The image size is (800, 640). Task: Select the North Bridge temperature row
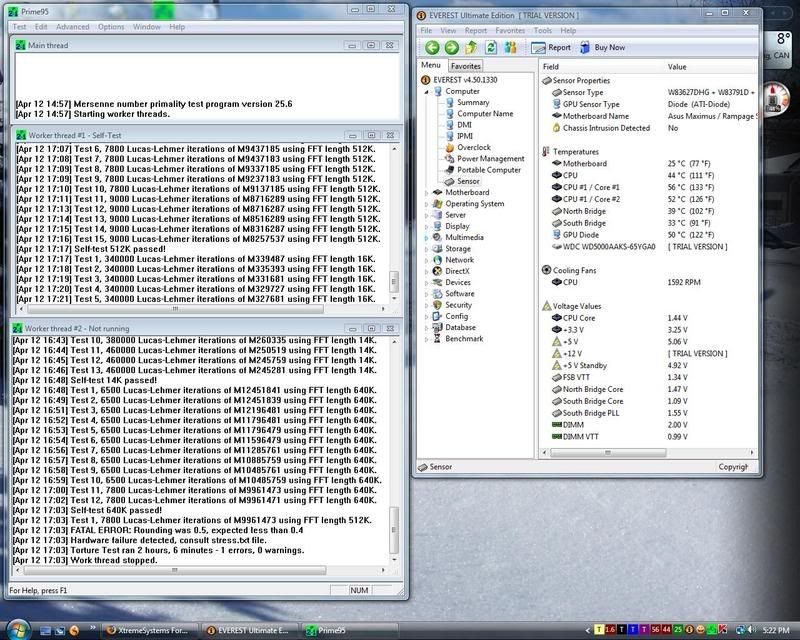tap(648, 211)
